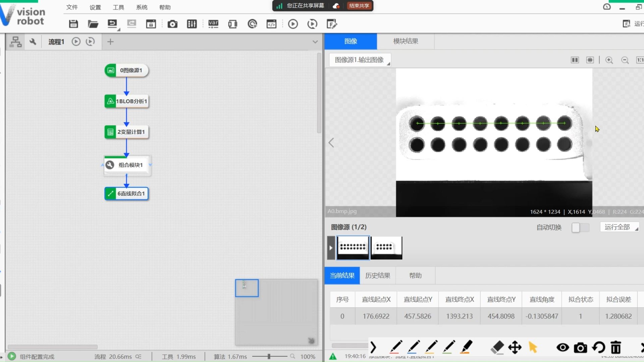
Task: Click 结束共享 to stop sharing
Action: point(359,6)
